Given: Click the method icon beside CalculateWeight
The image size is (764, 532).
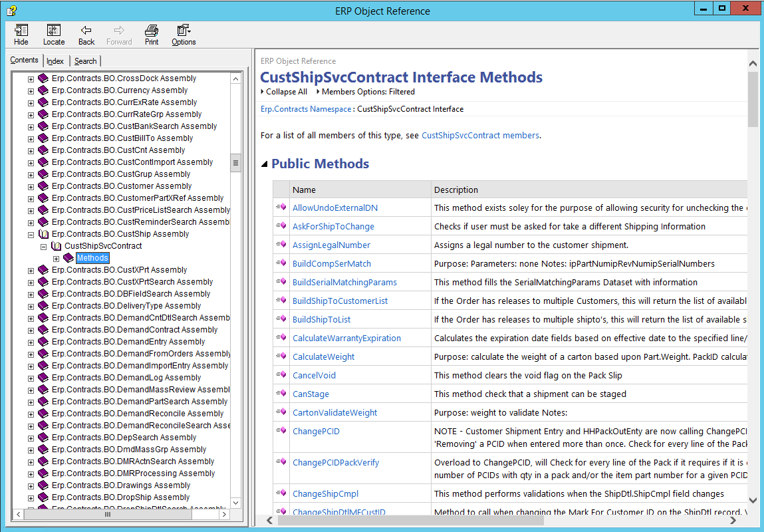Looking at the screenshot, I should 281,356.
